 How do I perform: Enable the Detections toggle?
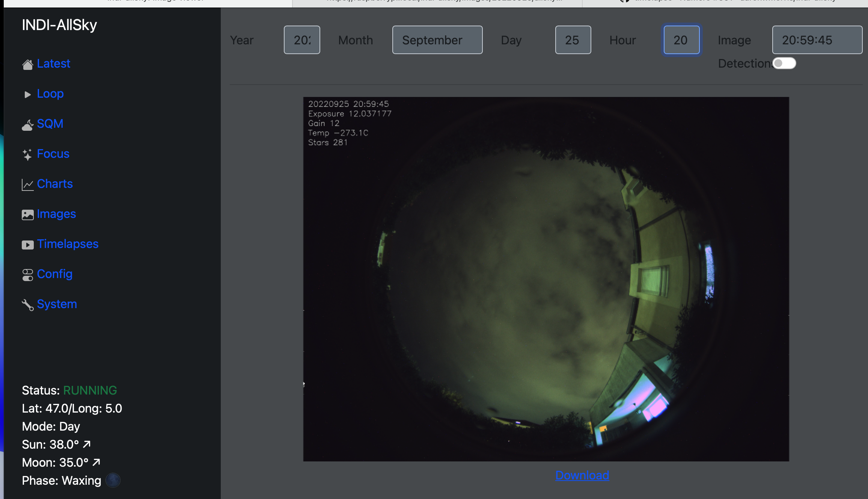coord(785,64)
